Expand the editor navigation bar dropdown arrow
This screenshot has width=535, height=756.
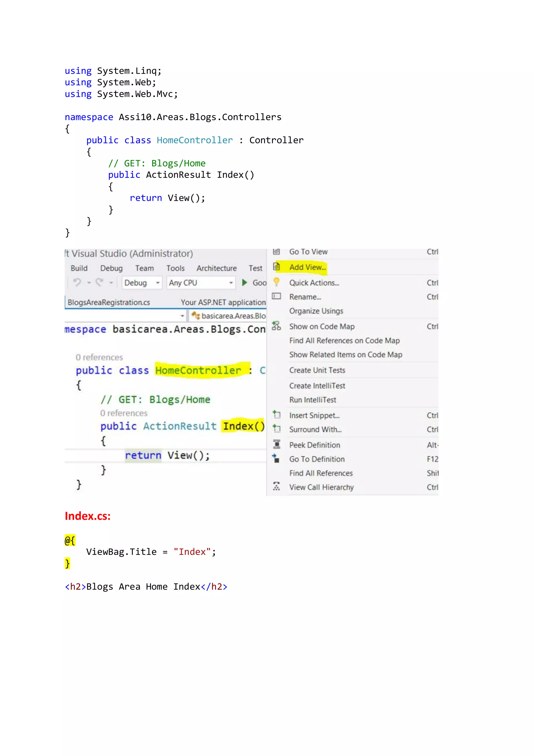(x=182, y=316)
